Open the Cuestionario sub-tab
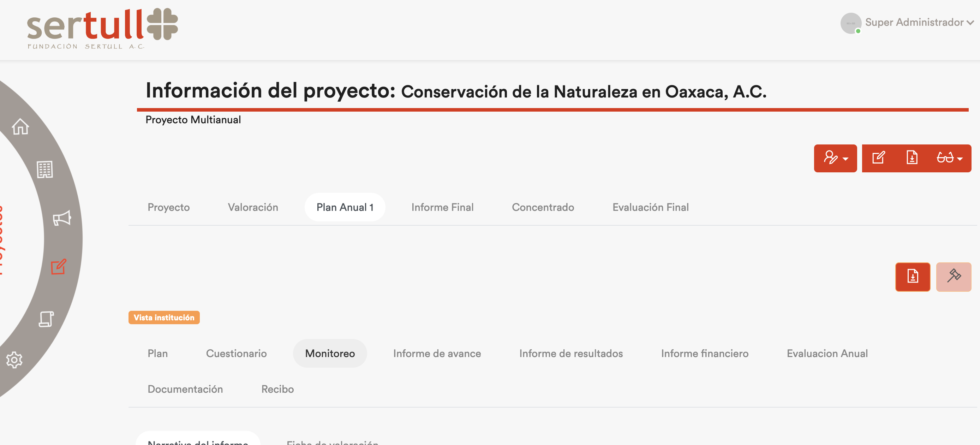The image size is (980, 445). click(x=236, y=354)
